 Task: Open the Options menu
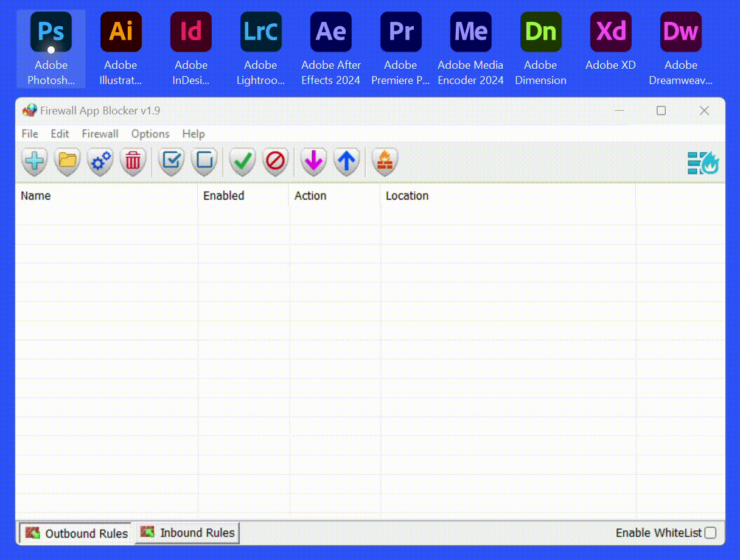(150, 134)
